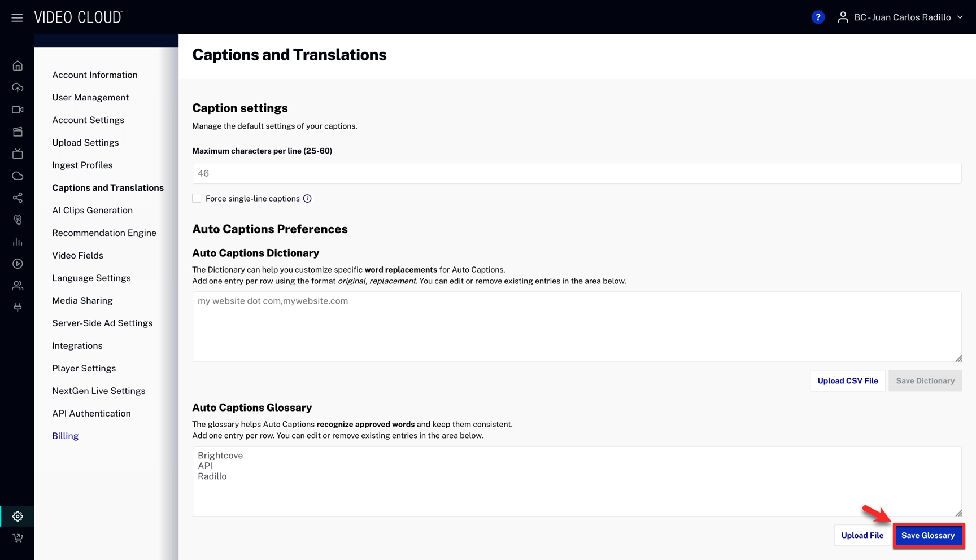976x560 pixels.
Task: Click info icon next to Force single-line captions
Action: point(307,199)
